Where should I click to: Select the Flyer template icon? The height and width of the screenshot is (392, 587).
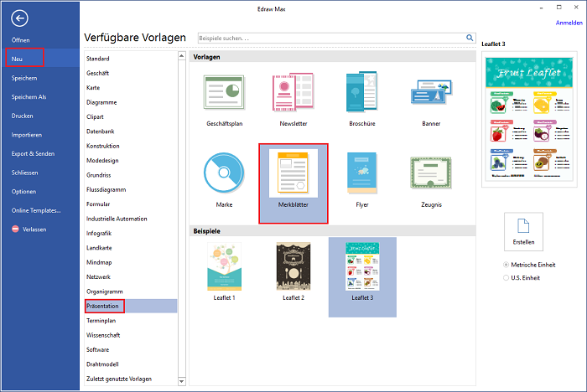coord(362,173)
